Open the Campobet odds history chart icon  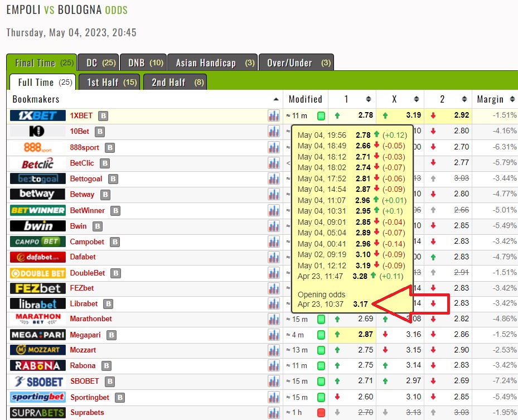[274, 242]
